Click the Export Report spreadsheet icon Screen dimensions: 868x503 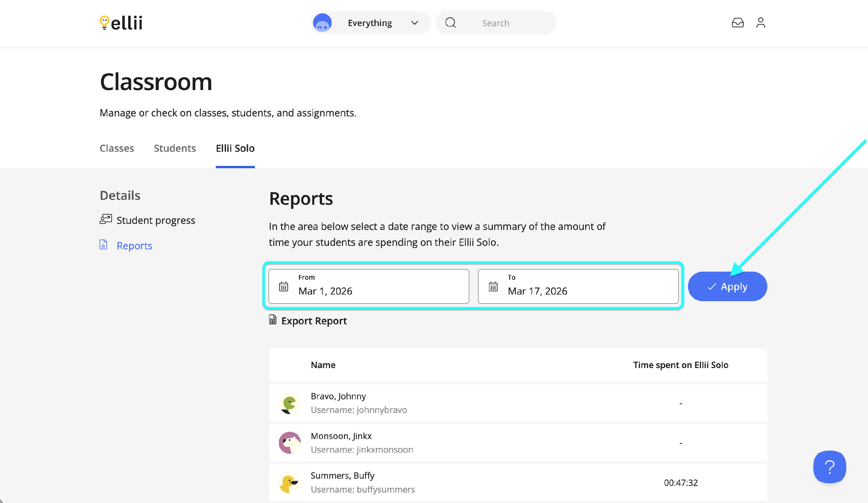[273, 320]
